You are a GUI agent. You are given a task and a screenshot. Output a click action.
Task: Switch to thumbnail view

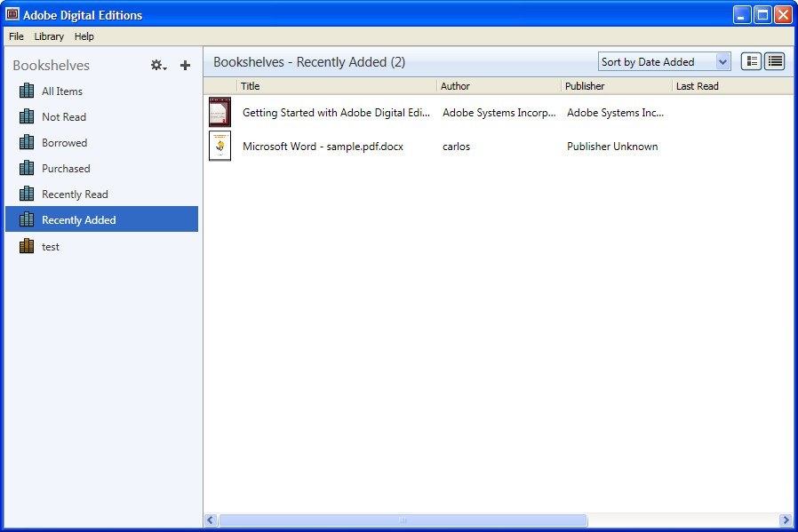pyautogui.click(x=752, y=61)
